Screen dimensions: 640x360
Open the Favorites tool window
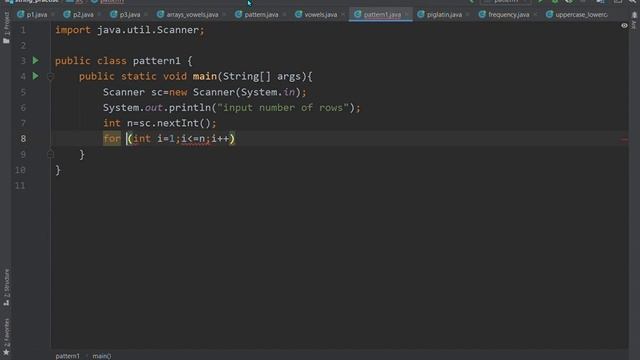pos(6,336)
